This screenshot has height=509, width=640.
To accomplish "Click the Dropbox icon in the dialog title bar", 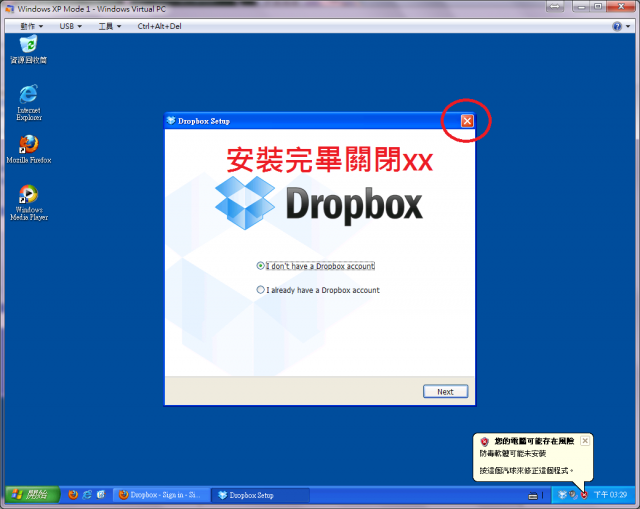I will [x=171, y=121].
